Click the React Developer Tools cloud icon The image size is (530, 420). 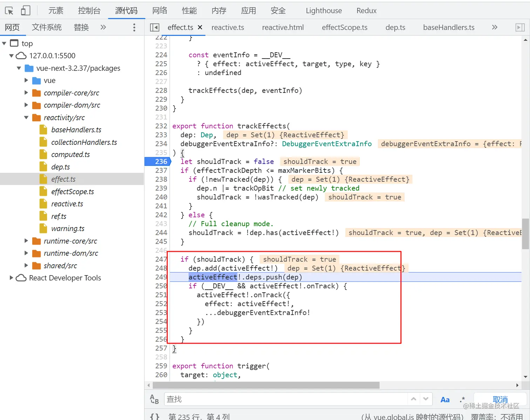(x=21, y=278)
